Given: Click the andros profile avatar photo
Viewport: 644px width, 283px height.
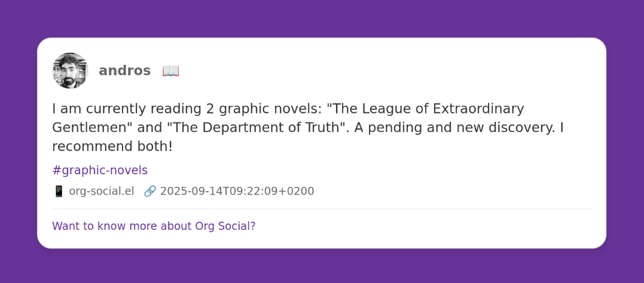Looking at the screenshot, I should coord(70,70).
